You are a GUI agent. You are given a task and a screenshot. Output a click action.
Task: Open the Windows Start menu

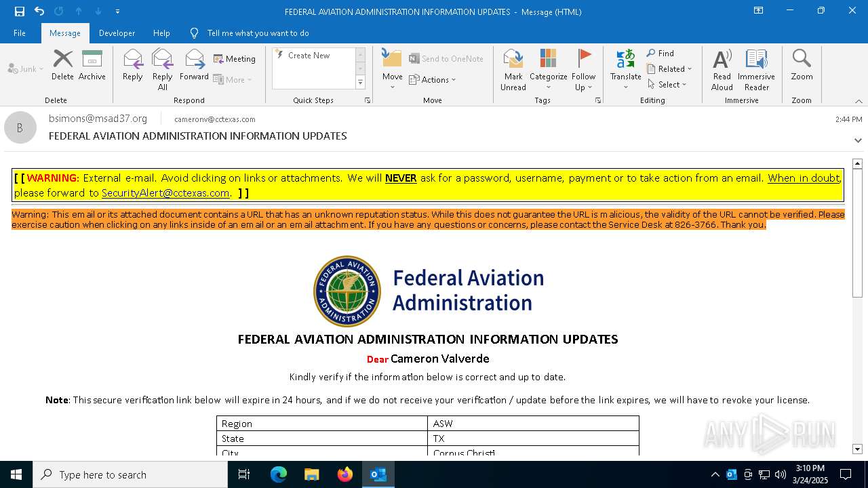click(16, 474)
